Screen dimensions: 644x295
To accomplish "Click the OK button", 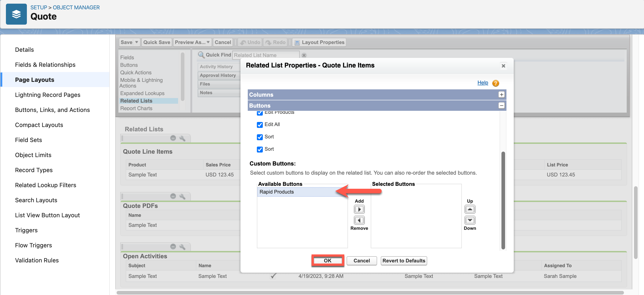I will click(327, 261).
